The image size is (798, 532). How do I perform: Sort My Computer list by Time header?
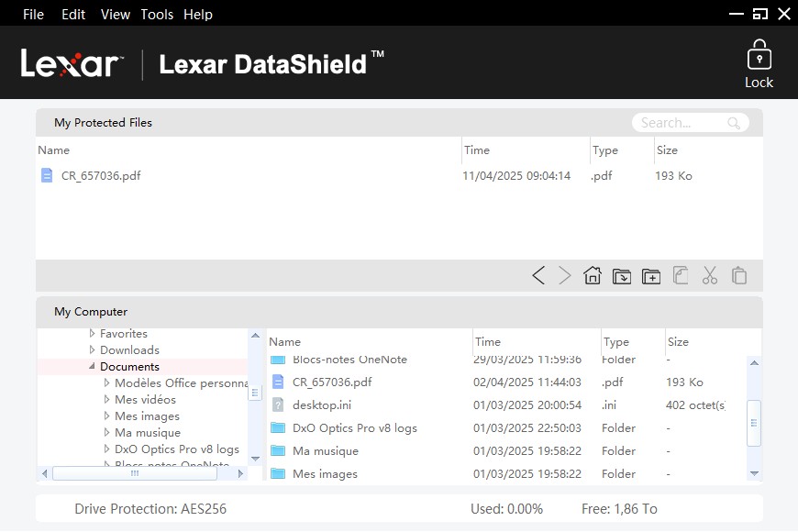[x=488, y=341]
